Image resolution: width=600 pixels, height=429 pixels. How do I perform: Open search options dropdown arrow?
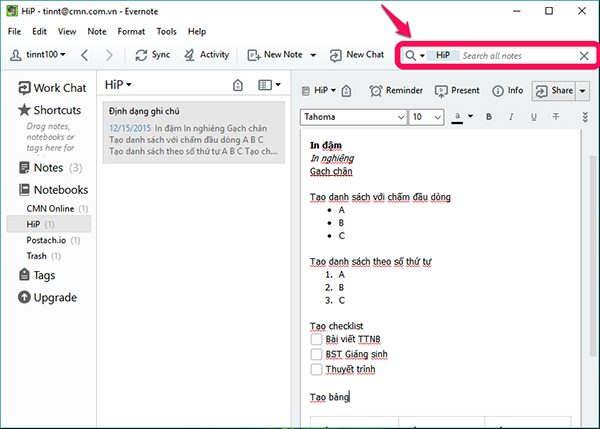tap(422, 56)
